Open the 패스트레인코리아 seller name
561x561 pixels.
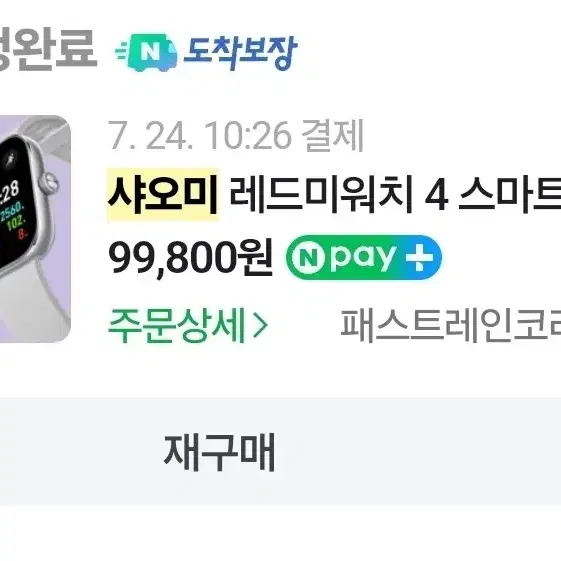click(450, 325)
